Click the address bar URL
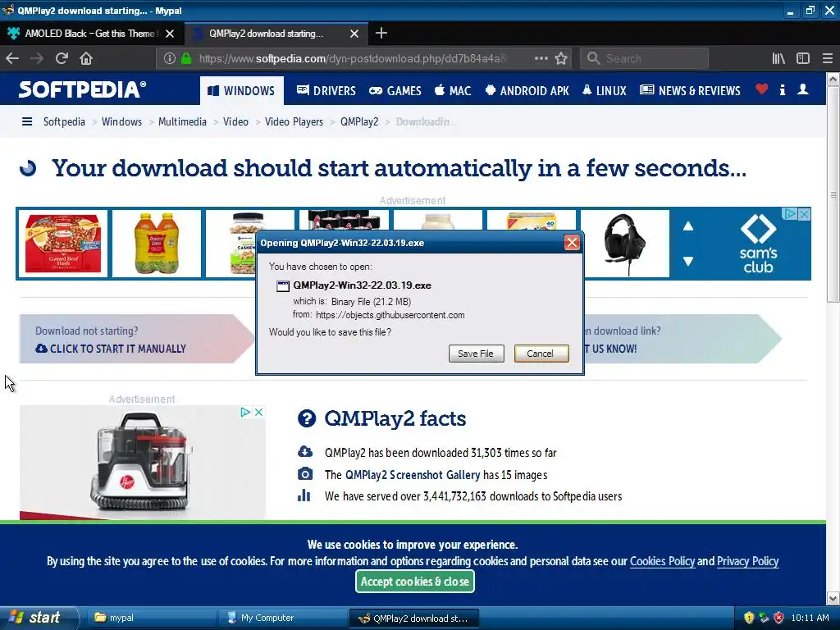This screenshot has width=840, height=630. coord(352,58)
